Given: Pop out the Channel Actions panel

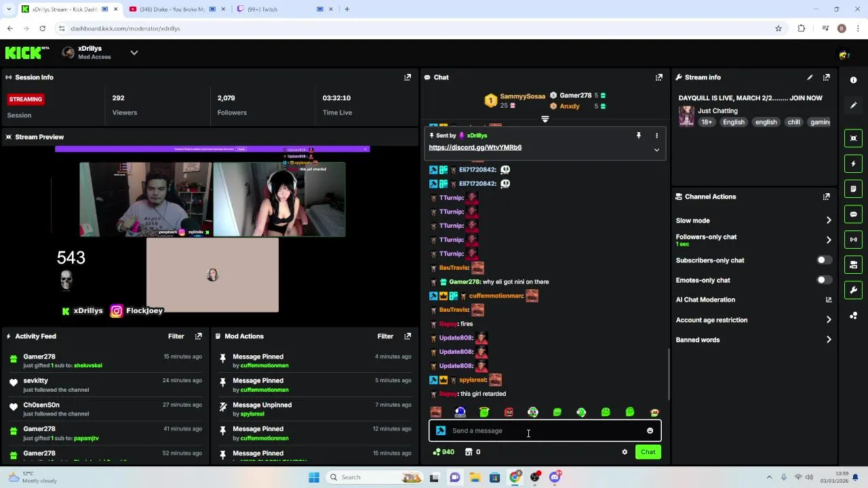Looking at the screenshot, I should click(x=826, y=197).
